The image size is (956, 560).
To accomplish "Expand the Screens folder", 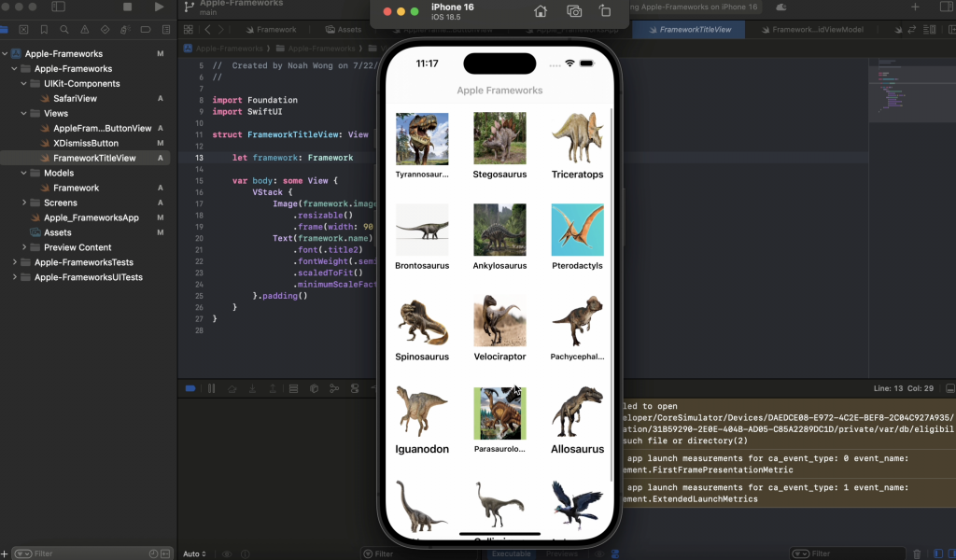I will tap(23, 203).
